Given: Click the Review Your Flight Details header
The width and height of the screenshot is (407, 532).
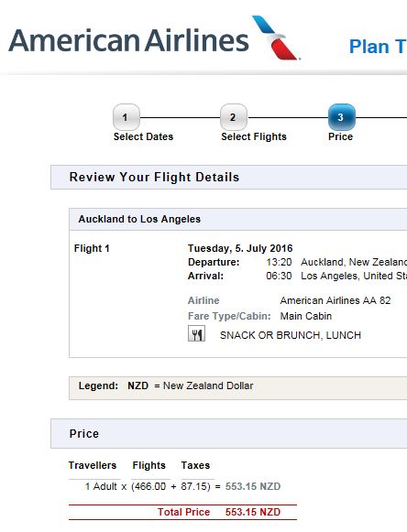Looking at the screenshot, I should 154,177.
